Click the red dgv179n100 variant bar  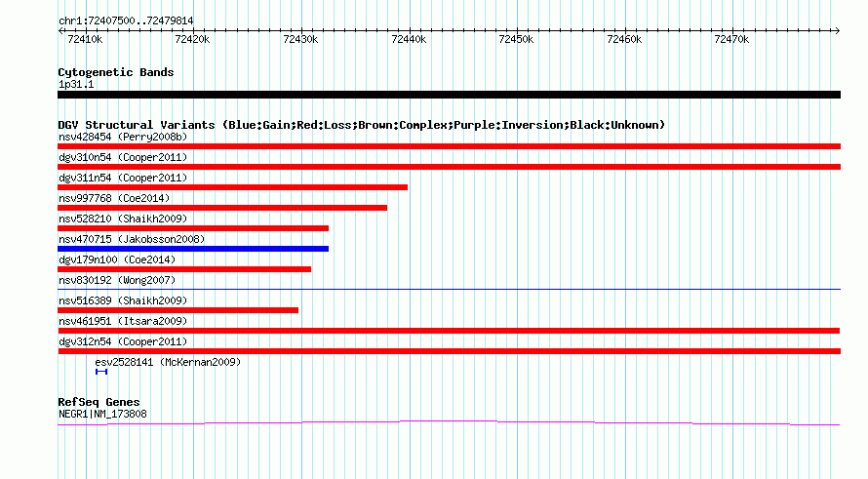184,269
